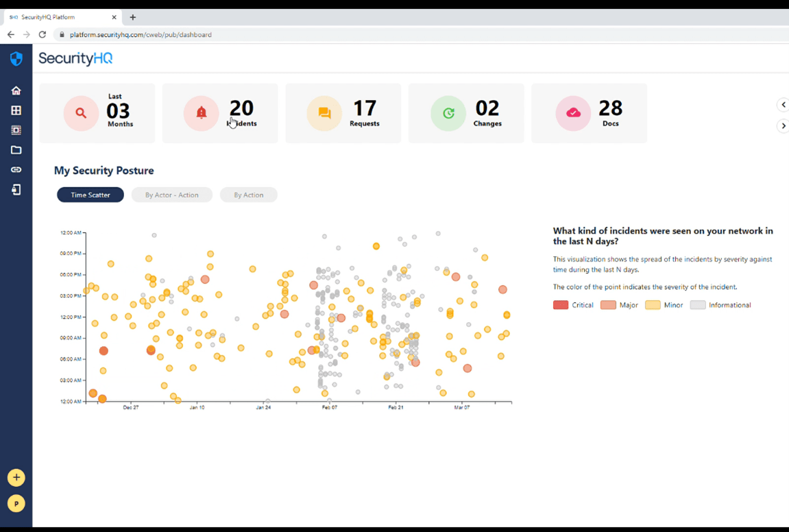Switch to By Action tab
The width and height of the screenshot is (789, 532).
[248, 195]
